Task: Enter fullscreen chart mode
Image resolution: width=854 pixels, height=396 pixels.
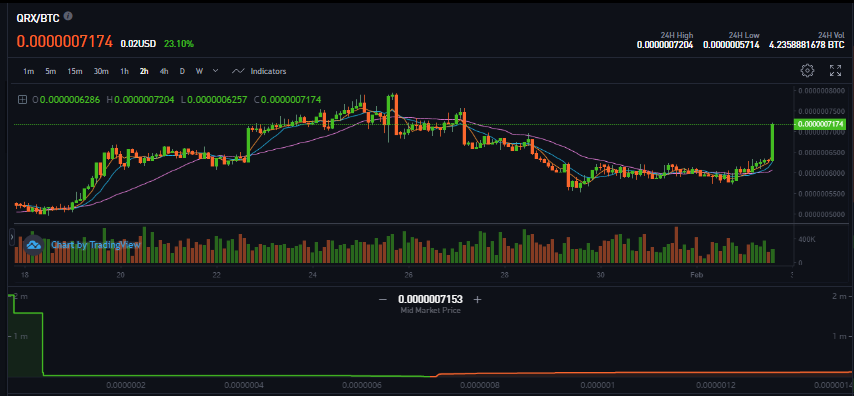Action: pos(835,71)
